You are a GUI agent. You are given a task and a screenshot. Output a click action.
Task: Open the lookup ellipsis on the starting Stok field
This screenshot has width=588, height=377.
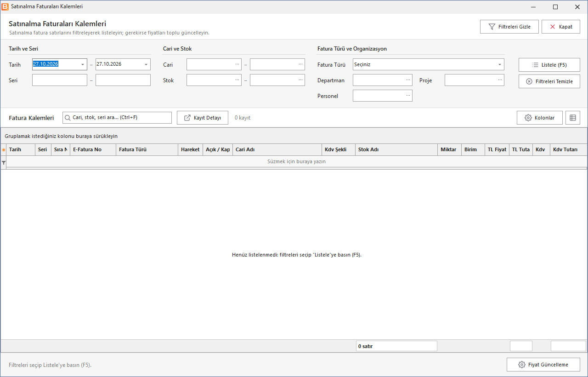[x=237, y=80]
